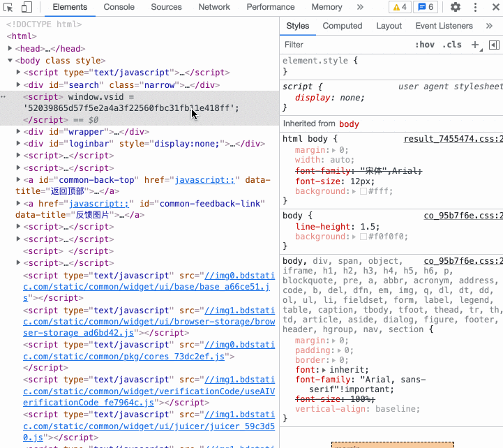This screenshot has width=503, height=448.
Task: Toggle the :hov element state button
Action: [425, 45]
